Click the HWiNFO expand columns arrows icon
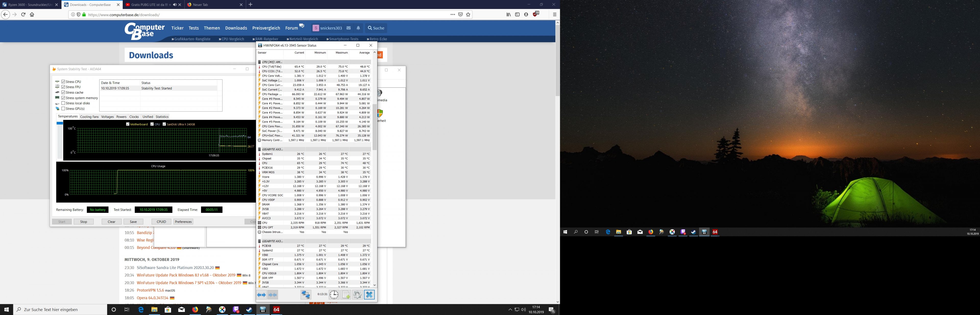 pyautogui.click(x=261, y=295)
